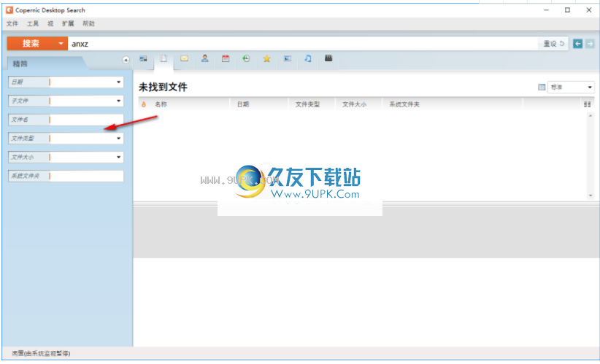The height and width of the screenshot is (364, 600).
Task: Click the search box containing anxz
Action: click(x=303, y=44)
